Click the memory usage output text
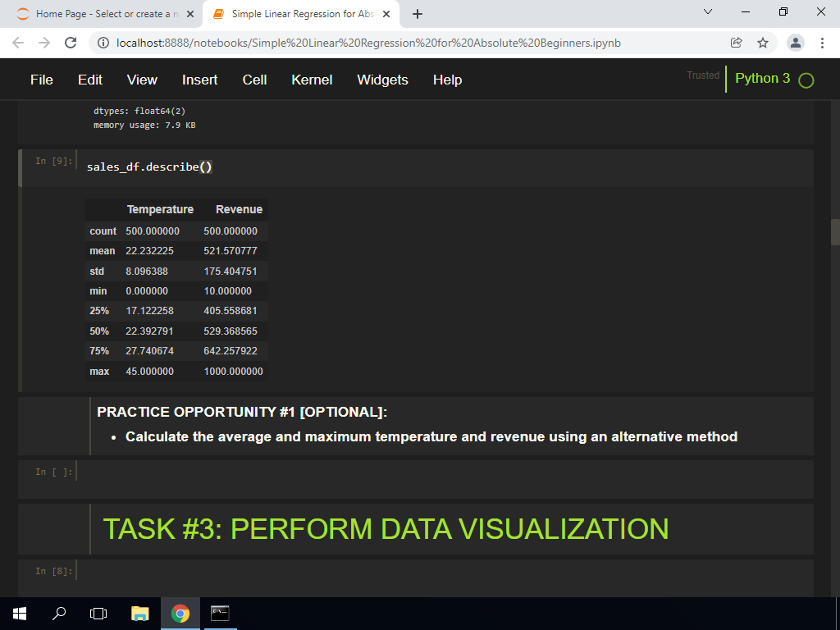Viewport: 840px width, 630px height. pyautogui.click(x=144, y=126)
